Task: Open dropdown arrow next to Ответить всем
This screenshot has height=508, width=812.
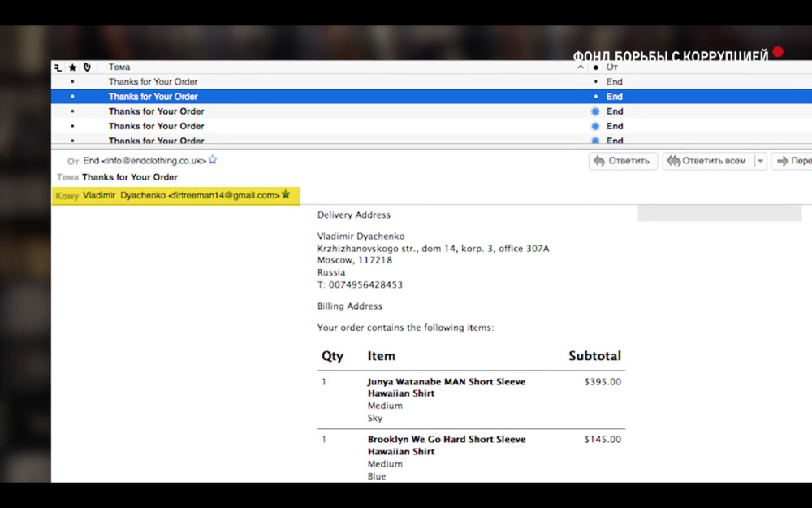Action: [760, 161]
